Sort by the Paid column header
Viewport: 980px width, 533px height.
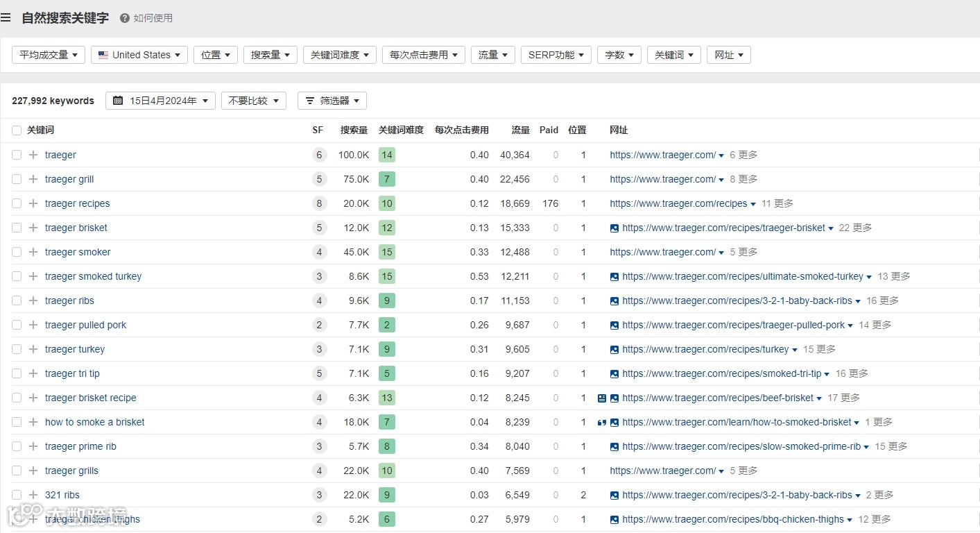click(x=549, y=130)
